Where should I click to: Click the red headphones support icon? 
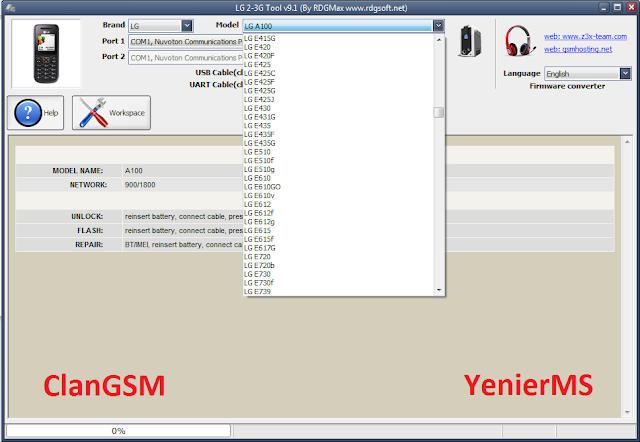(519, 40)
